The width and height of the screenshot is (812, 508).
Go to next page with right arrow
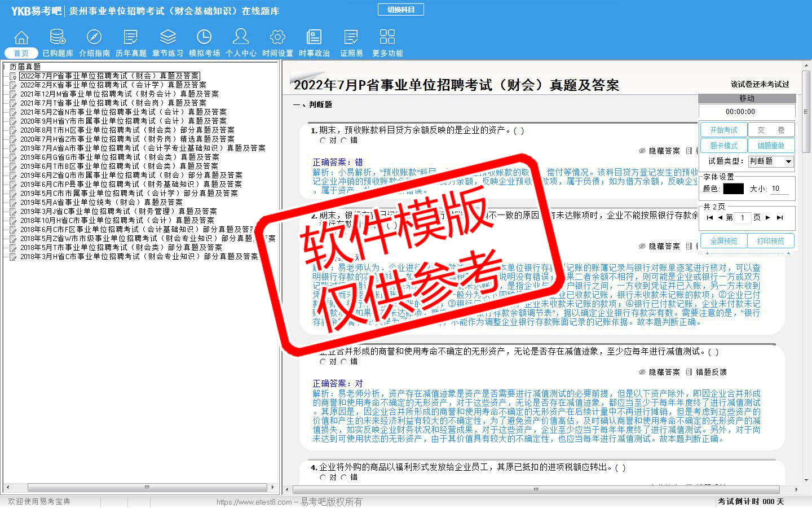[x=768, y=217]
